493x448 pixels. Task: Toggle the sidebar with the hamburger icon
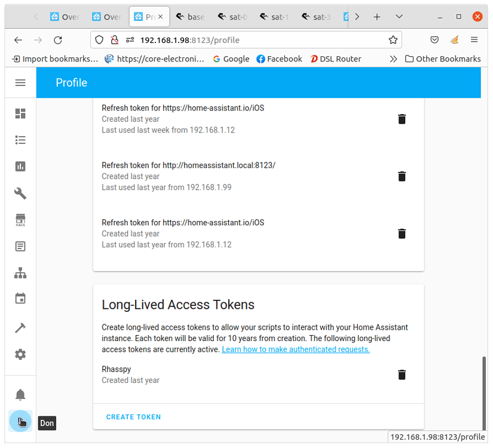20,82
